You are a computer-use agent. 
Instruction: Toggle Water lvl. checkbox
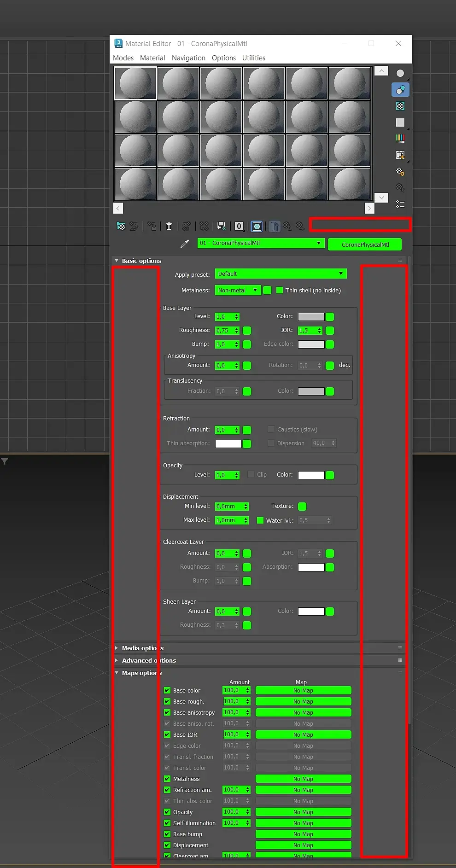[x=260, y=520]
